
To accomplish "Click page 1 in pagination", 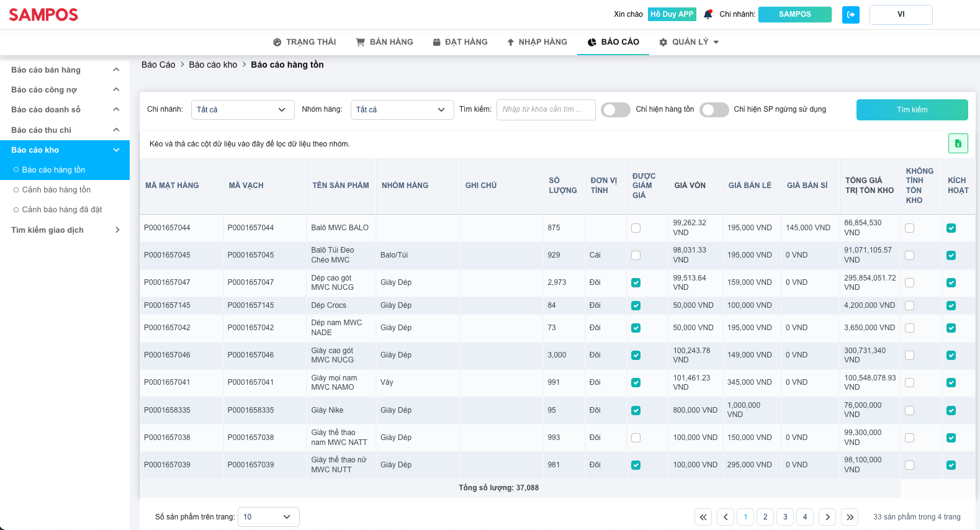I will [x=745, y=517].
